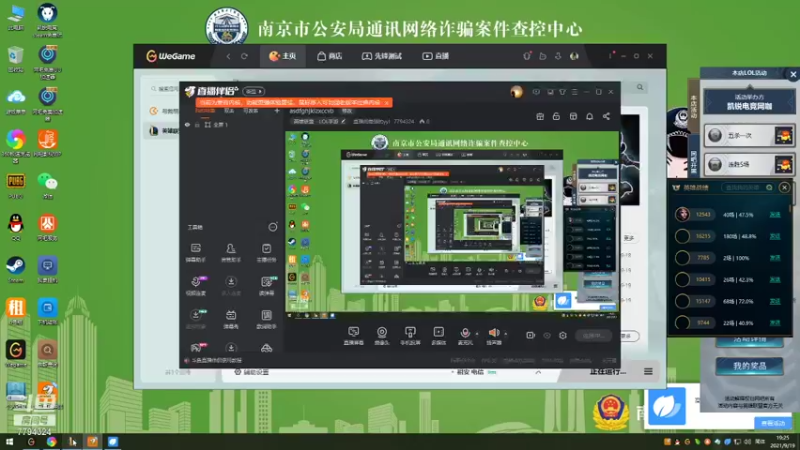
Task: Open Steam desktop shortcut
Action: pyautogui.click(x=15, y=269)
